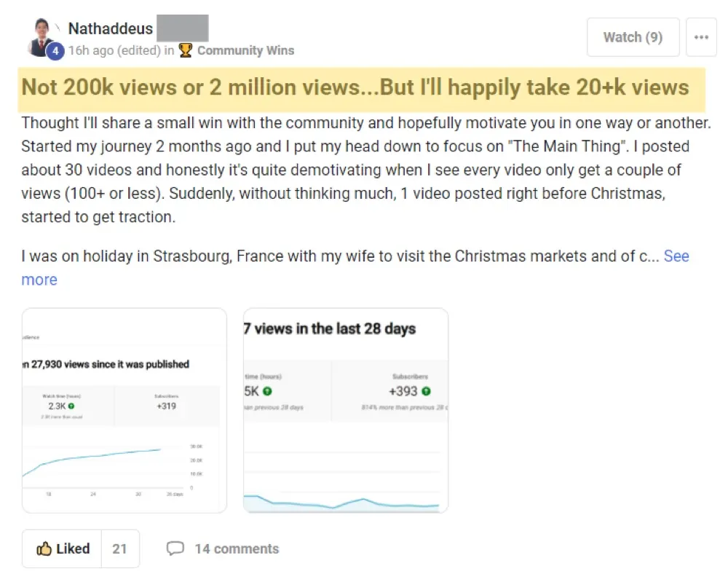728x579 pixels.
Task: Click the speech bubble comment icon
Action: (x=175, y=548)
